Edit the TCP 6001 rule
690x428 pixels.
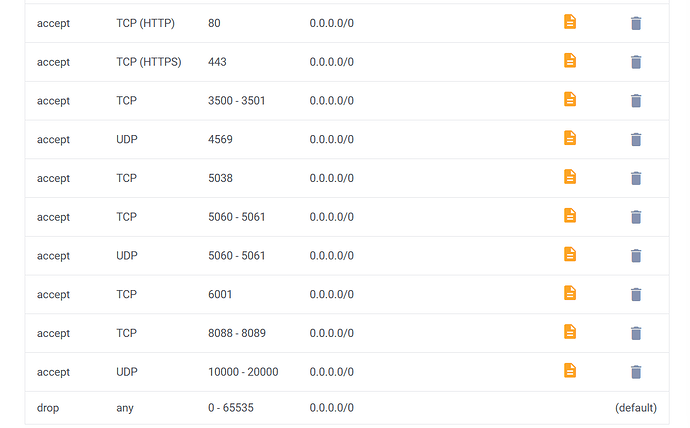(570, 293)
